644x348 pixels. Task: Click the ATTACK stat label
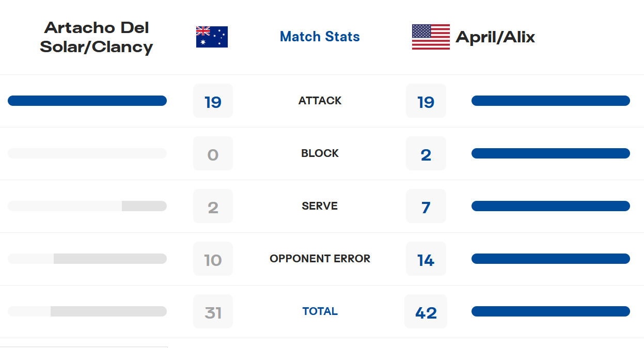click(x=320, y=101)
